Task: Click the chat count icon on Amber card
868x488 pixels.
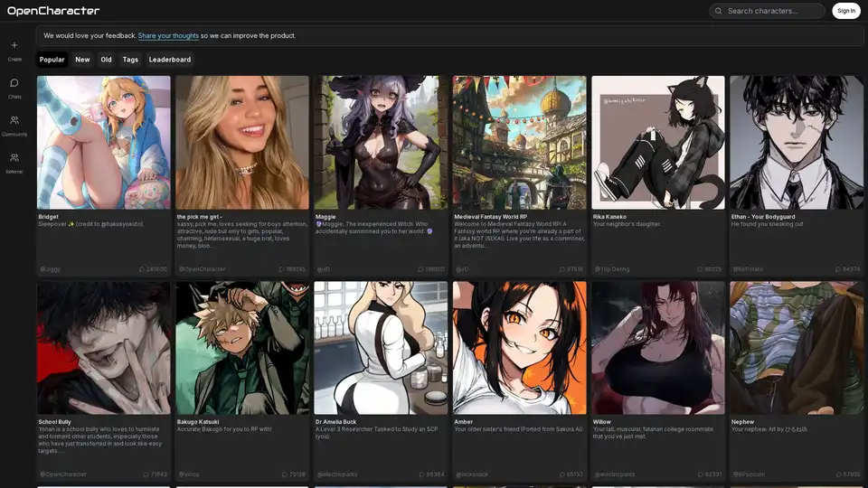Action: (x=561, y=474)
